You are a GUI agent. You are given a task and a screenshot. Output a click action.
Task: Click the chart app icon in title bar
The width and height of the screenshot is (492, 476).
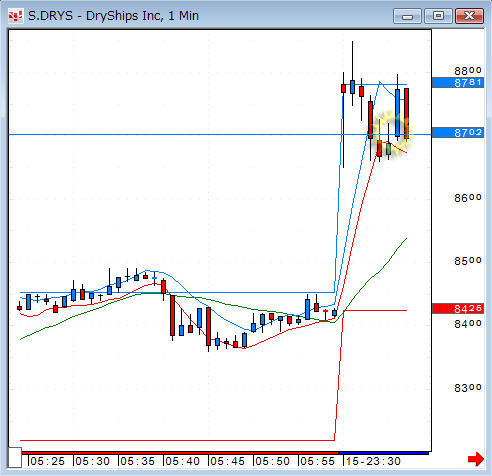(x=15, y=16)
